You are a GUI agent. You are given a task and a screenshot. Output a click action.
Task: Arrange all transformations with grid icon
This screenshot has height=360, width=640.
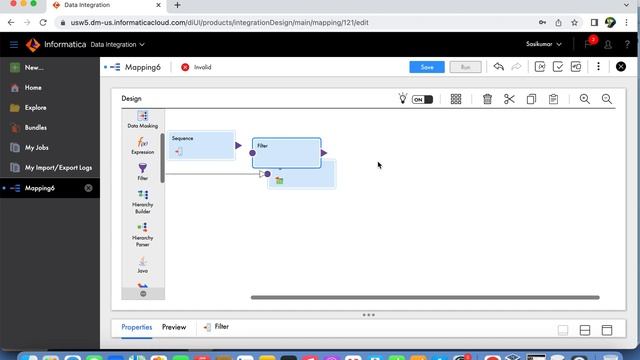[456, 99]
